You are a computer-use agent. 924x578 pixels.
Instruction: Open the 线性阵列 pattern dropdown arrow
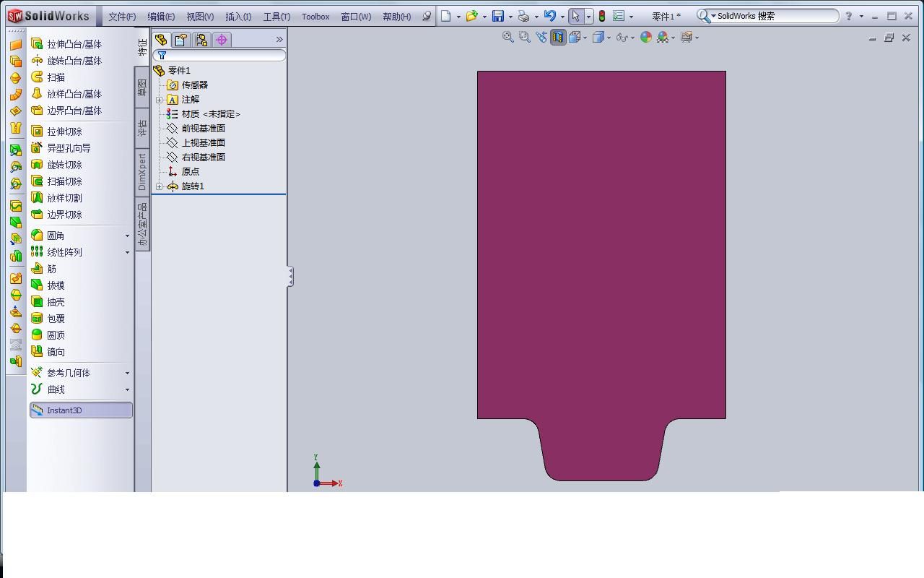[x=127, y=252]
